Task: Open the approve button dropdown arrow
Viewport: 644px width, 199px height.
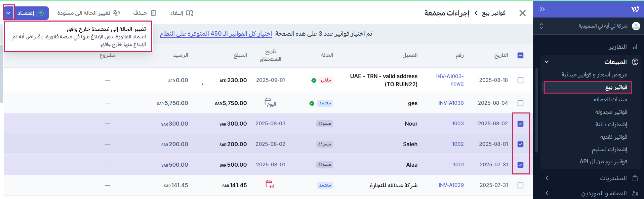Action: pyautogui.click(x=9, y=13)
